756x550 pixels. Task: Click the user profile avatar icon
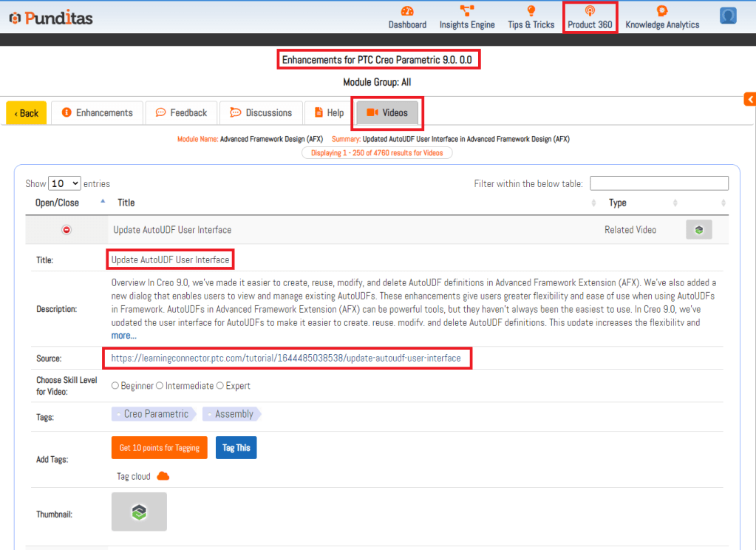728,16
